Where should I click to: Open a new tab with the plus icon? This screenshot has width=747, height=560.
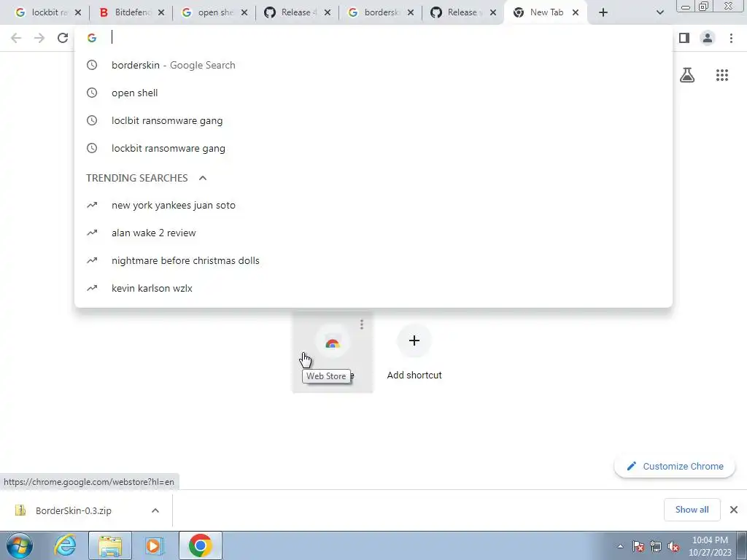pyautogui.click(x=603, y=12)
